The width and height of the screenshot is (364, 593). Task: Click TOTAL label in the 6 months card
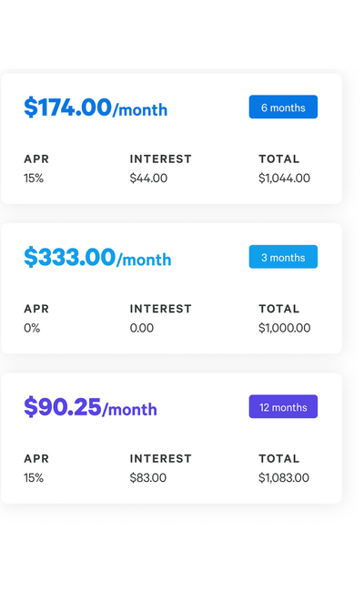[x=279, y=159]
